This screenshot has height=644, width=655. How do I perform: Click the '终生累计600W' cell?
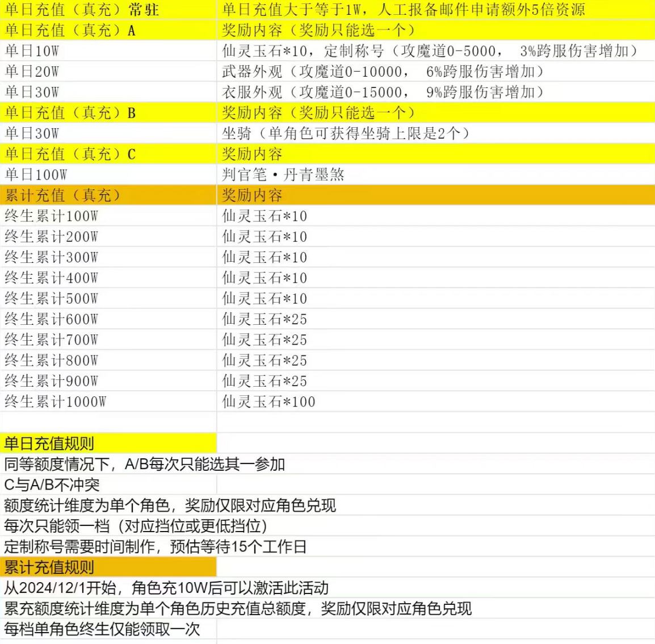point(51,319)
